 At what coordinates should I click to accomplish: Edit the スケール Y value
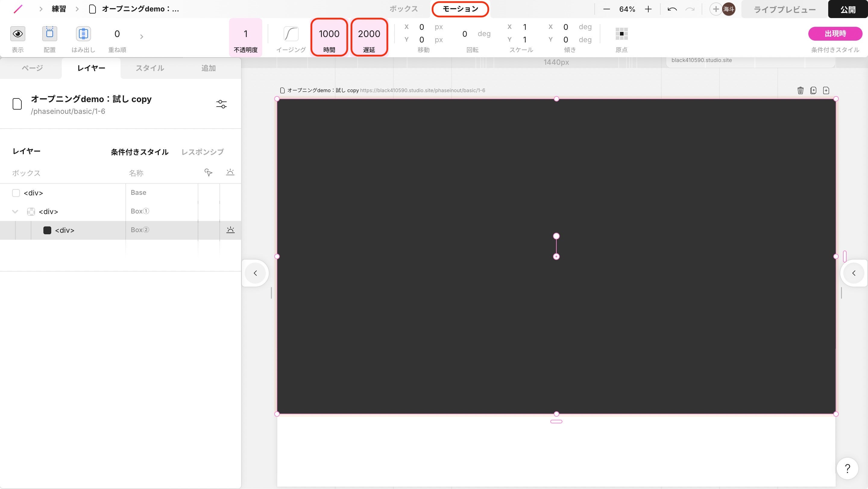[x=525, y=40]
